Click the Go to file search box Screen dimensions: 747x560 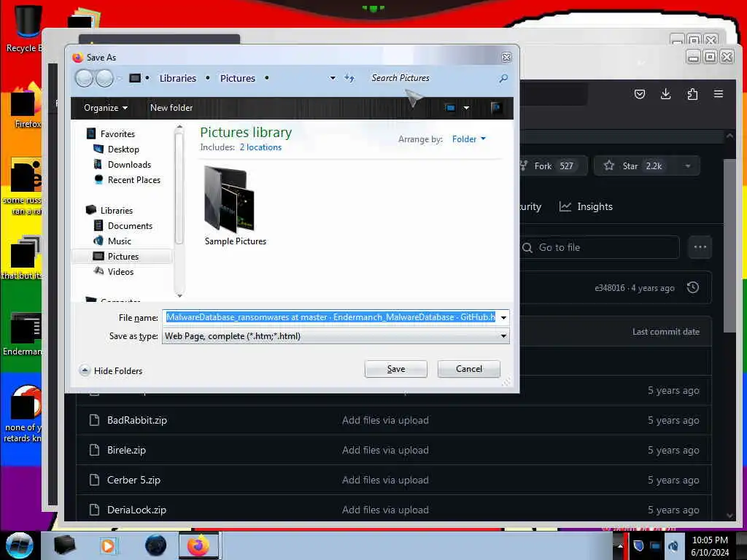coord(600,248)
